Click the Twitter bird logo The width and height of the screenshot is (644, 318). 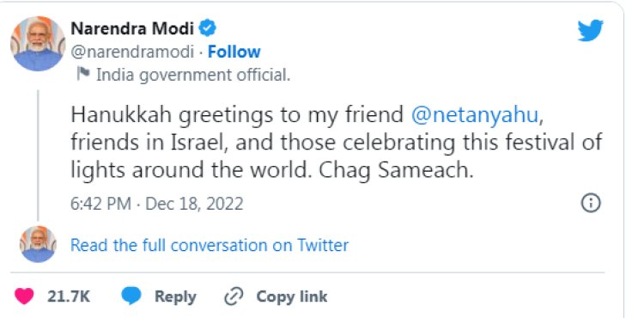[x=590, y=30]
